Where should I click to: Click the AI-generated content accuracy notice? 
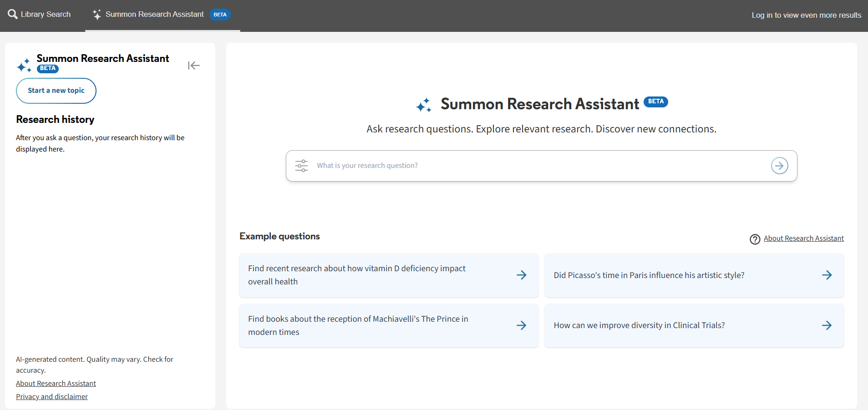pyautogui.click(x=95, y=365)
